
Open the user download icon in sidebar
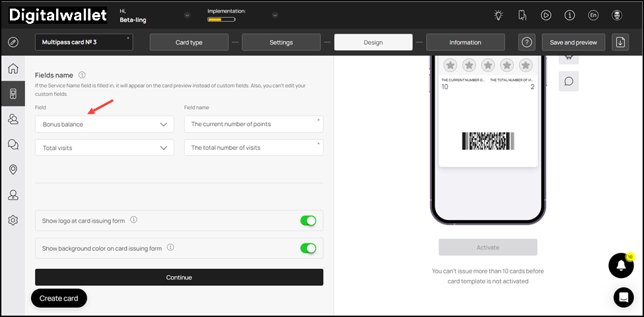[x=13, y=195]
